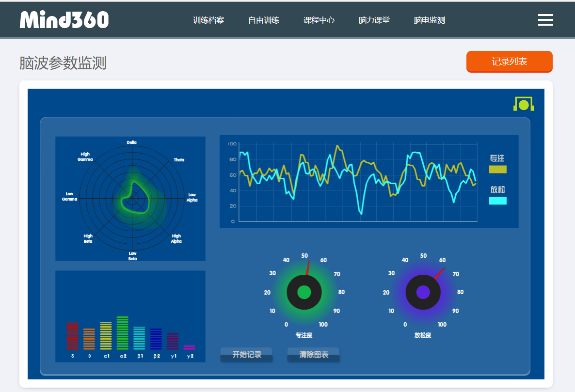This screenshot has height=392, width=575.
Task: Switch to 脑电监测 navigation item
Action: [430, 20]
